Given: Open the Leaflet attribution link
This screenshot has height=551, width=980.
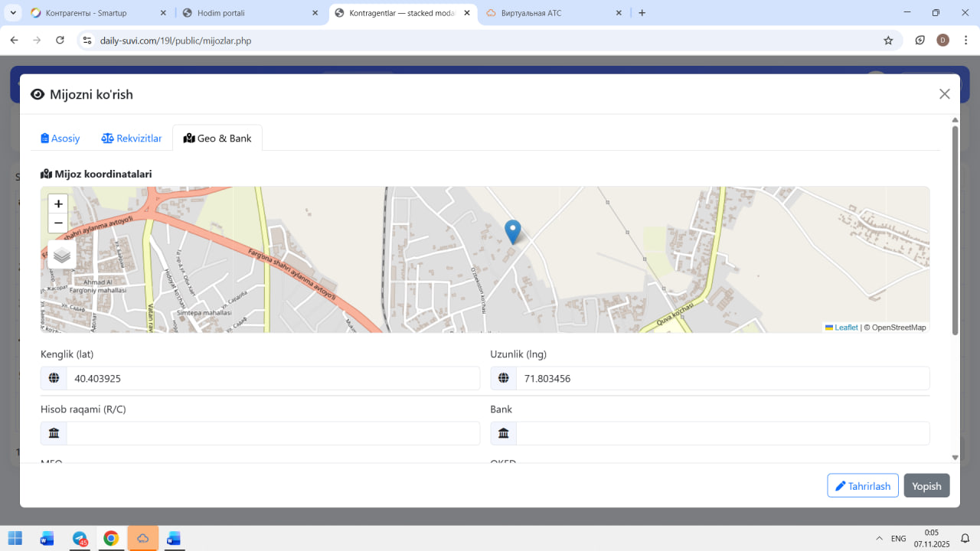Looking at the screenshot, I should pyautogui.click(x=845, y=328).
